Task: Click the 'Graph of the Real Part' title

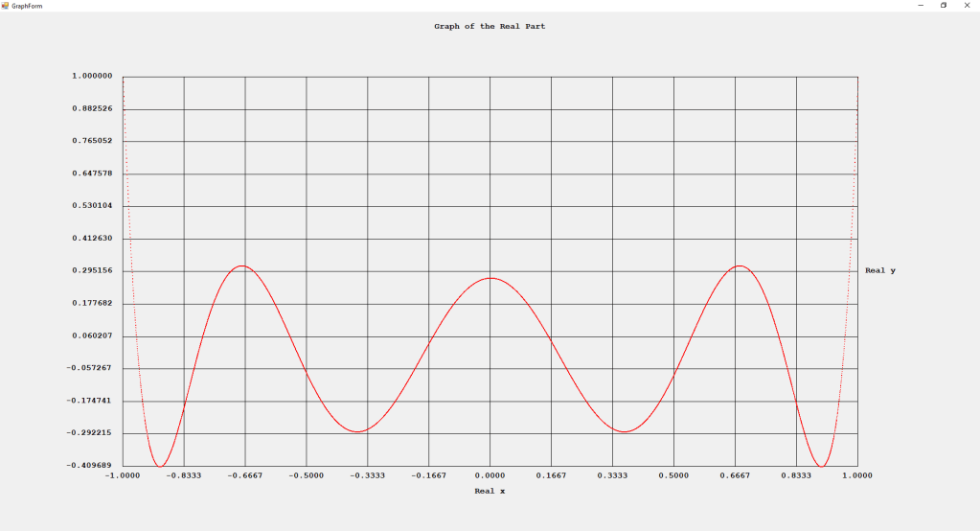Action: click(x=490, y=27)
